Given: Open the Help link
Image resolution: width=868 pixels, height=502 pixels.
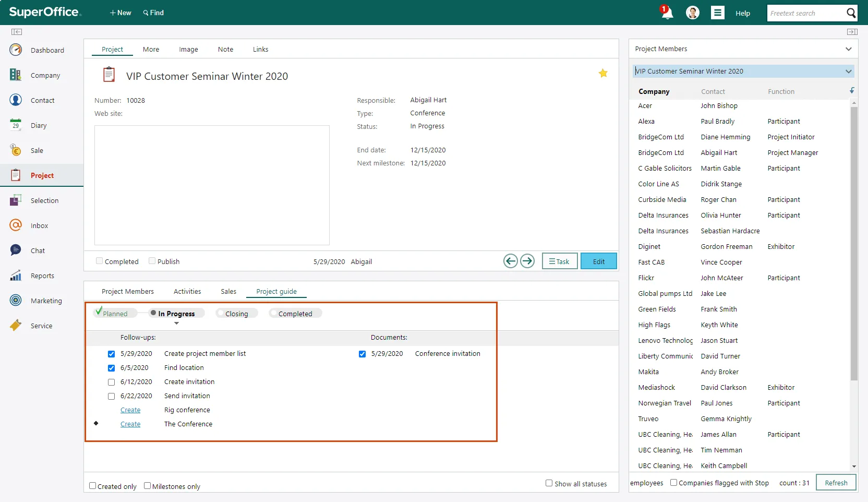Looking at the screenshot, I should click(x=743, y=13).
